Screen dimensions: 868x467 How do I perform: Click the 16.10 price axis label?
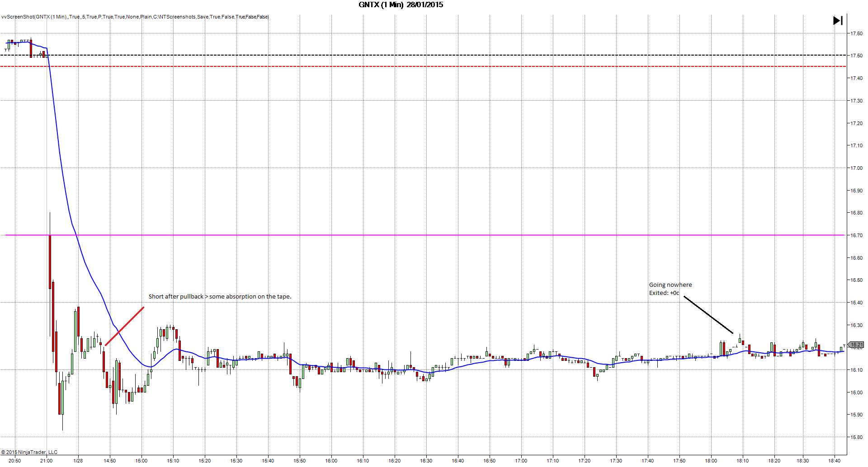857,370
